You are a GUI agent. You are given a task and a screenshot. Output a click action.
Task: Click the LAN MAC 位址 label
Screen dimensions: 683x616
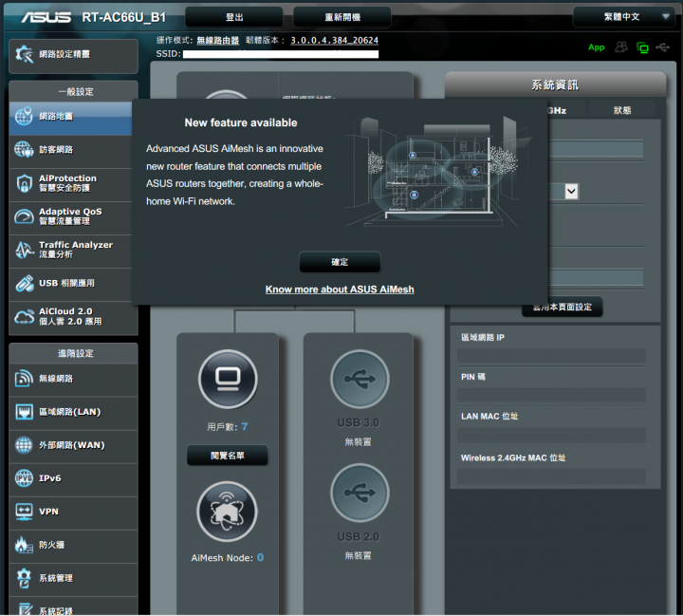[489, 417]
